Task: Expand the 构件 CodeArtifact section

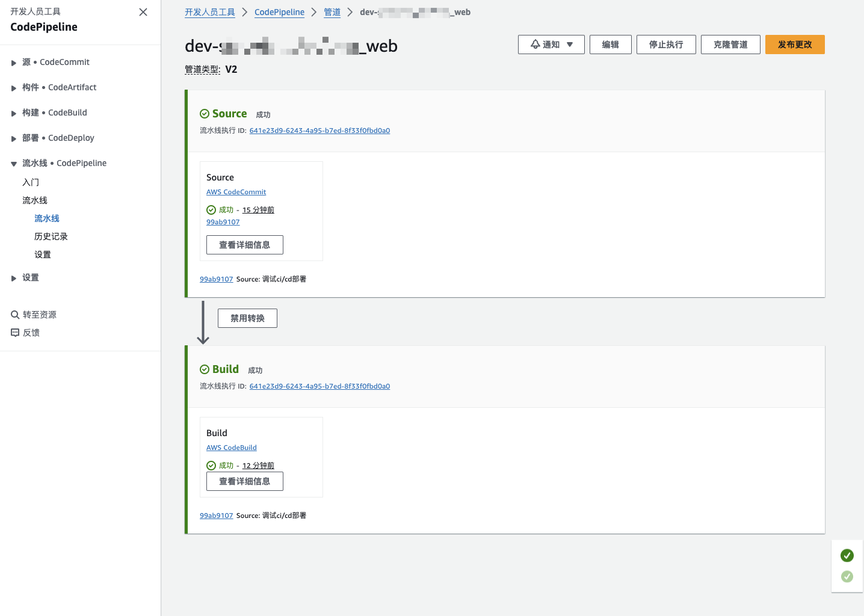Action: click(14, 88)
